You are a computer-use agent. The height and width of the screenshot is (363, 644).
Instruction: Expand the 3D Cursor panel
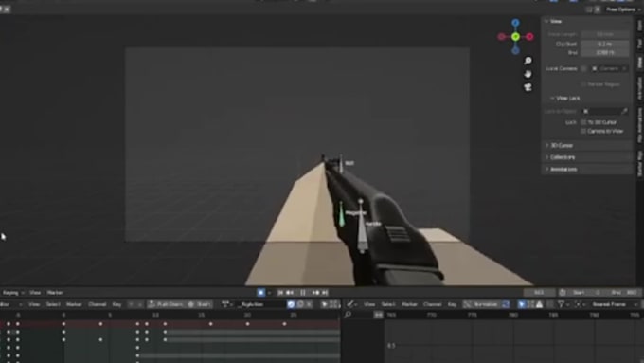click(561, 146)
